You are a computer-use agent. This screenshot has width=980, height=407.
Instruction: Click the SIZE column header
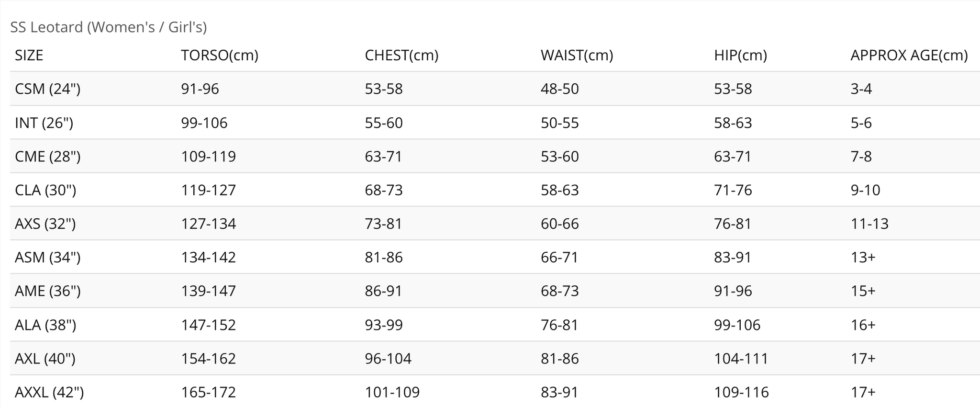coord(29,56)
